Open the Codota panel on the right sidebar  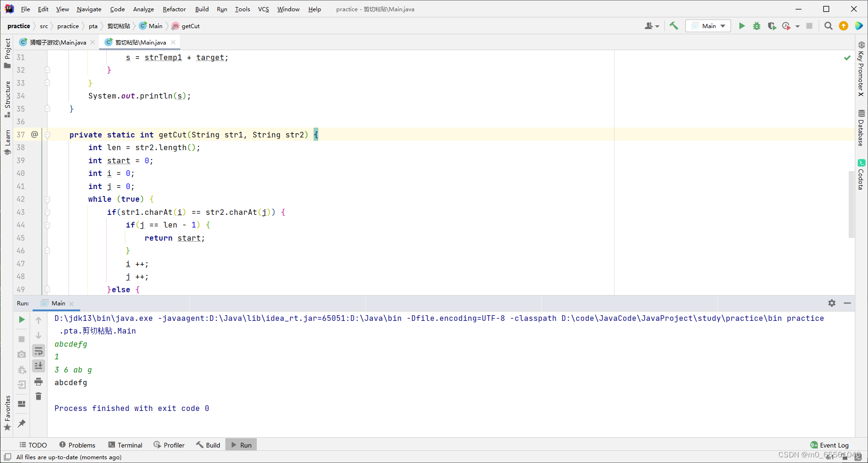[861, 176]
